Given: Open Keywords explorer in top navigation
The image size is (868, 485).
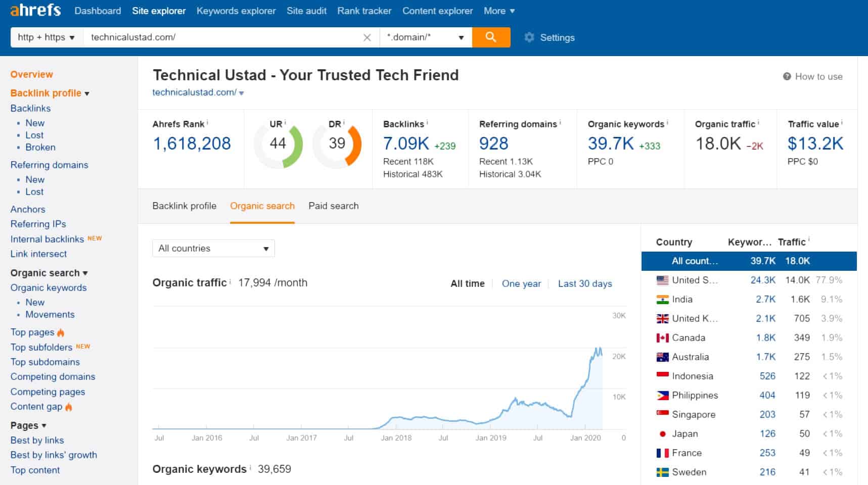Looking at the screenshot, I should click(x=236, y=11).
